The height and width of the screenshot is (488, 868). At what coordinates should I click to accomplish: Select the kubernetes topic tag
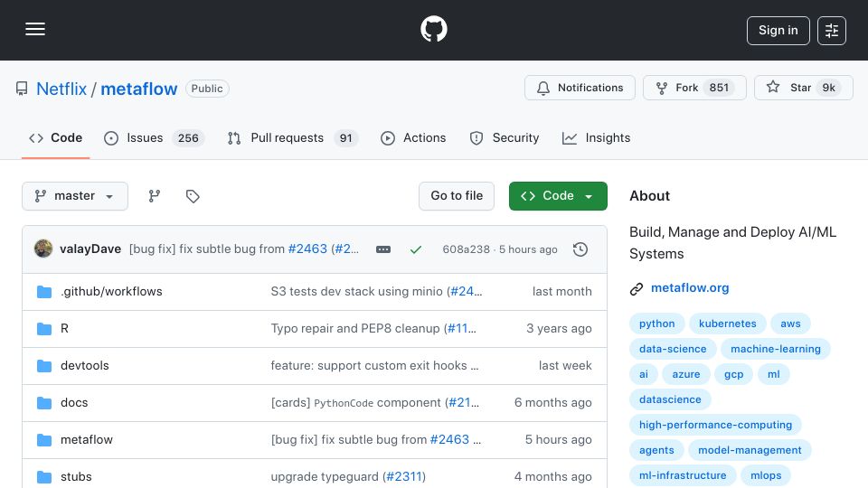point(727,324)
